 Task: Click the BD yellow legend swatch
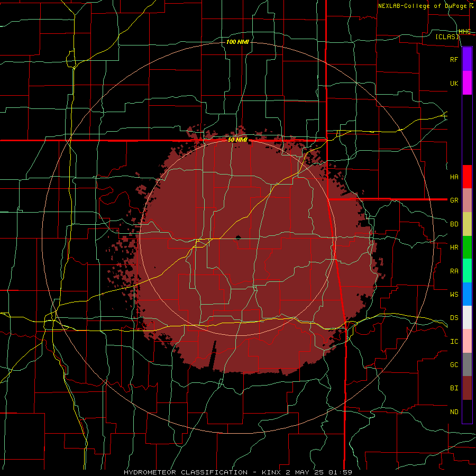(x=467, y=224)
